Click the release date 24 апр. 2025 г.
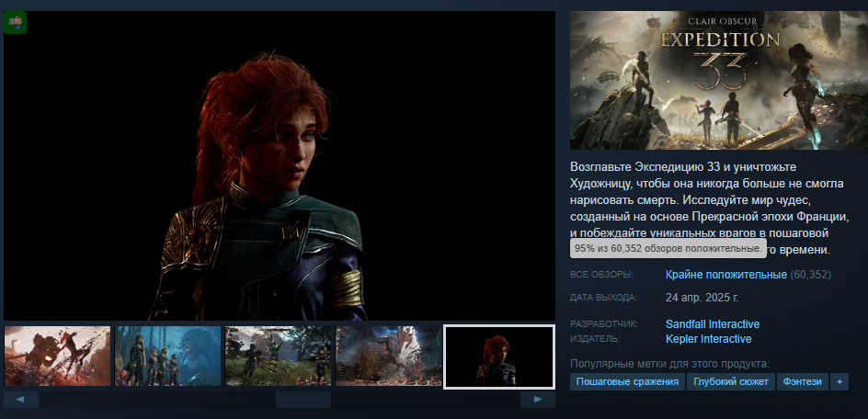 tap(702, 298)
